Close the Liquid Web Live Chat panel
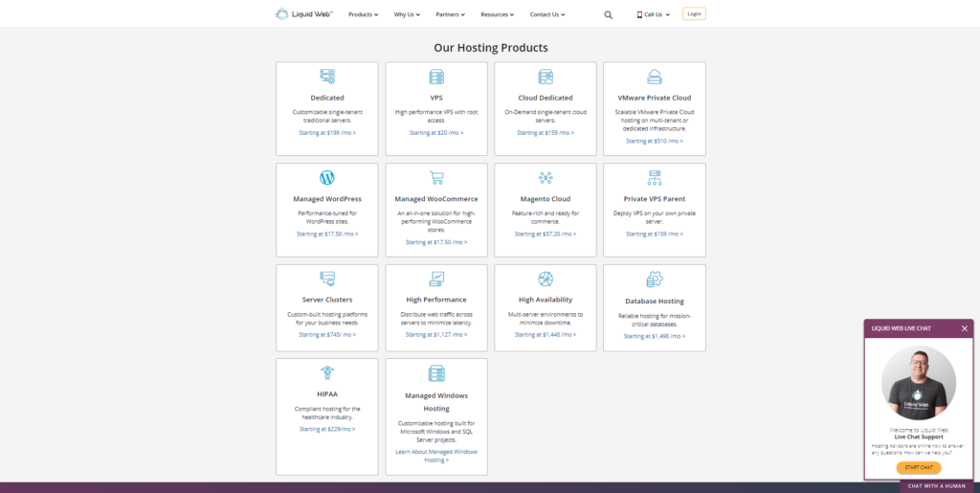The image size is (980, 493). pos(965,328)
